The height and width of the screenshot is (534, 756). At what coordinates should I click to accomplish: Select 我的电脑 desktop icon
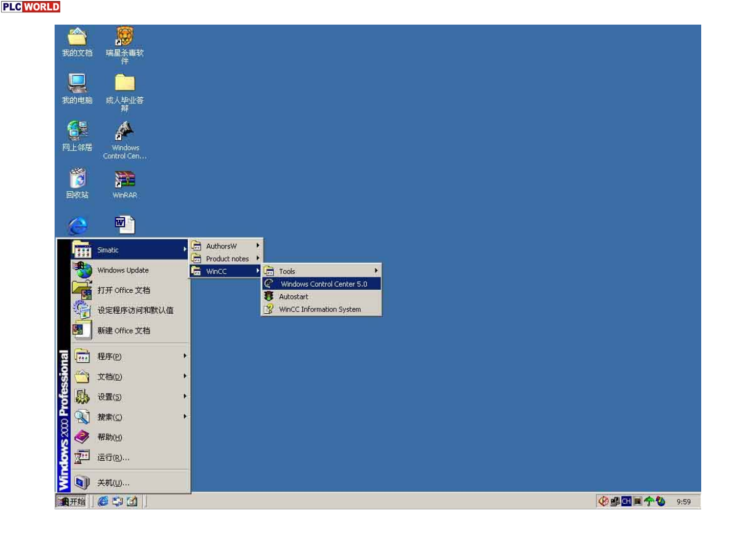click(x=77, y=89)
